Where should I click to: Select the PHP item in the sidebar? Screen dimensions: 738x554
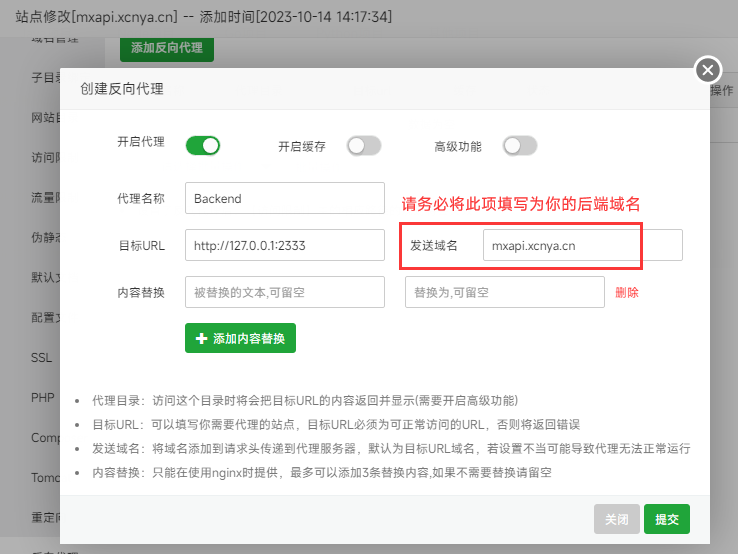[42, 397]
